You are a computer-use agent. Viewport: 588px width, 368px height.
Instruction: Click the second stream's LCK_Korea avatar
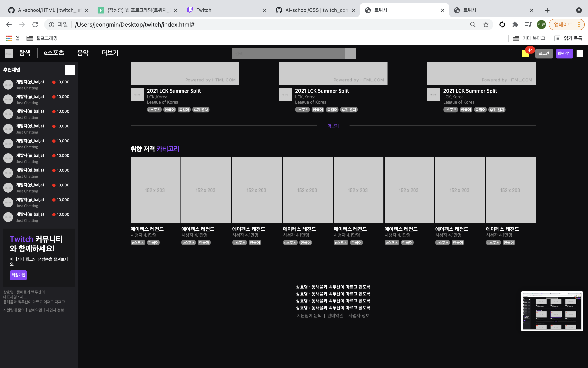285,94
